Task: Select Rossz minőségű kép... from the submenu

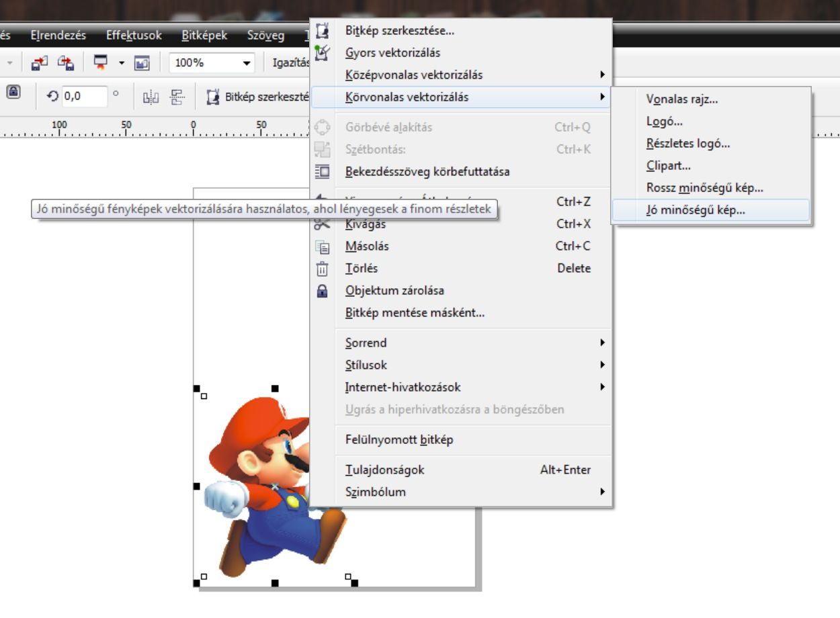Action: [711, 188]
